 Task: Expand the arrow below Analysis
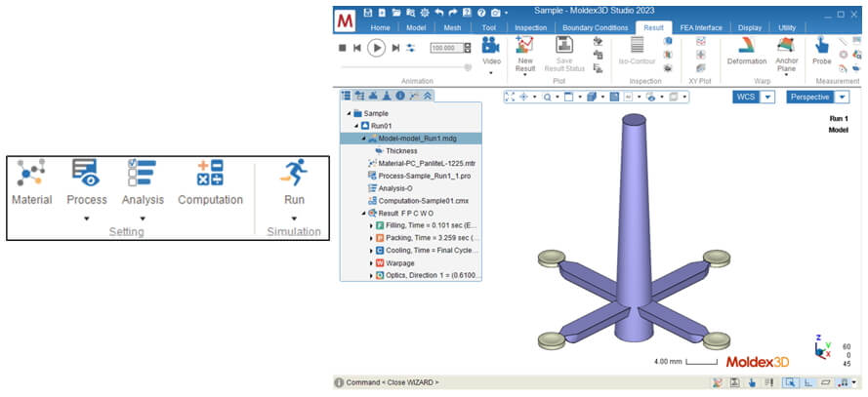coord(143,218)
